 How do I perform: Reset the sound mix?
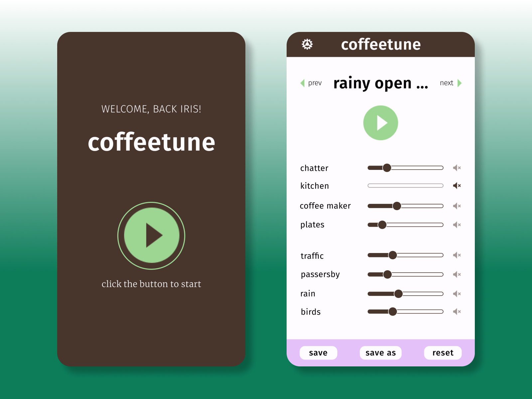point(443,353)
